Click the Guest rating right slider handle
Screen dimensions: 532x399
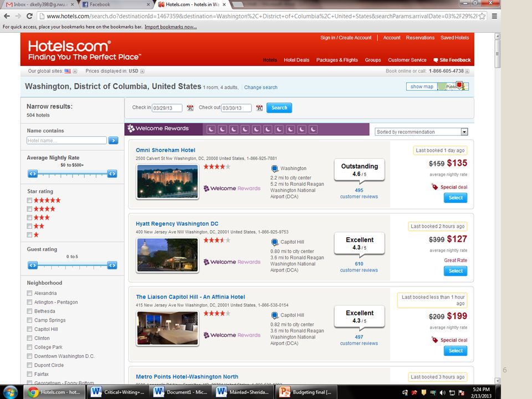112,265
